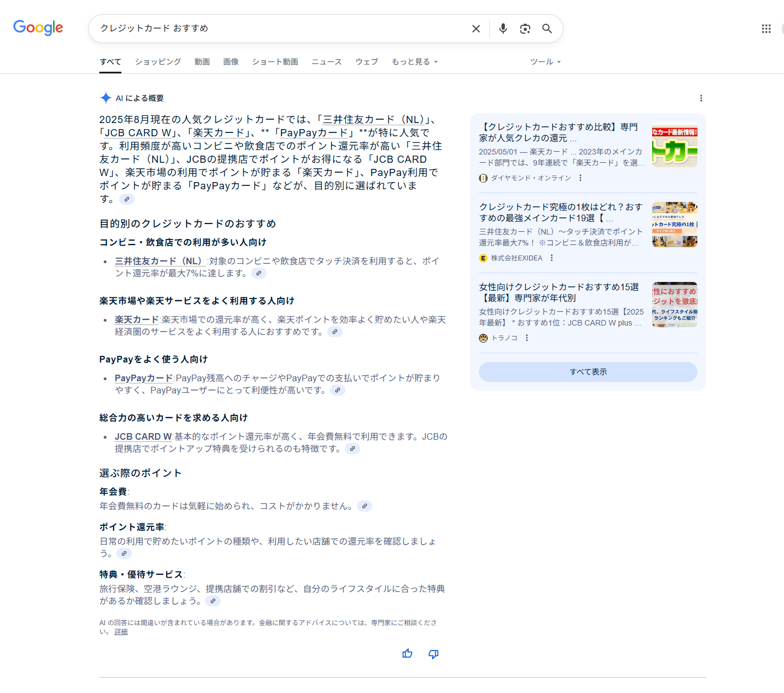Open 【クレジットカードおすすめ比較】 source article
Viewport: 784px width, 693px height.
558,132
